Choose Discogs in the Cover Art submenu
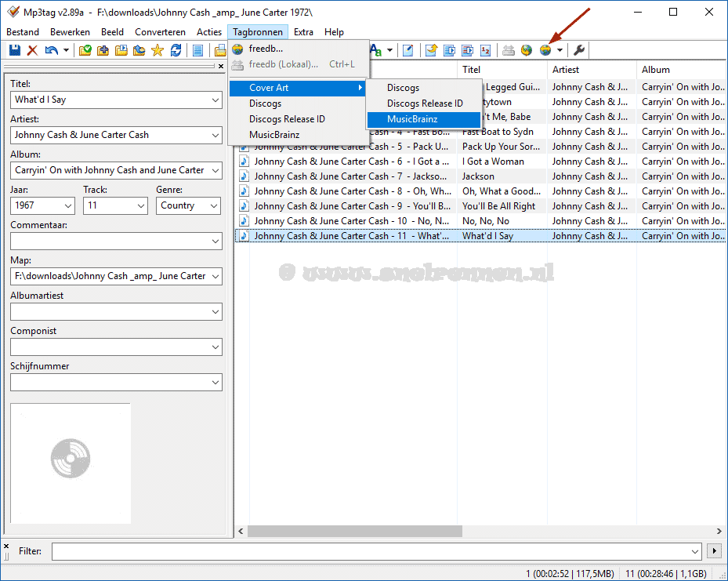728x581 pixels. (423, 88)
